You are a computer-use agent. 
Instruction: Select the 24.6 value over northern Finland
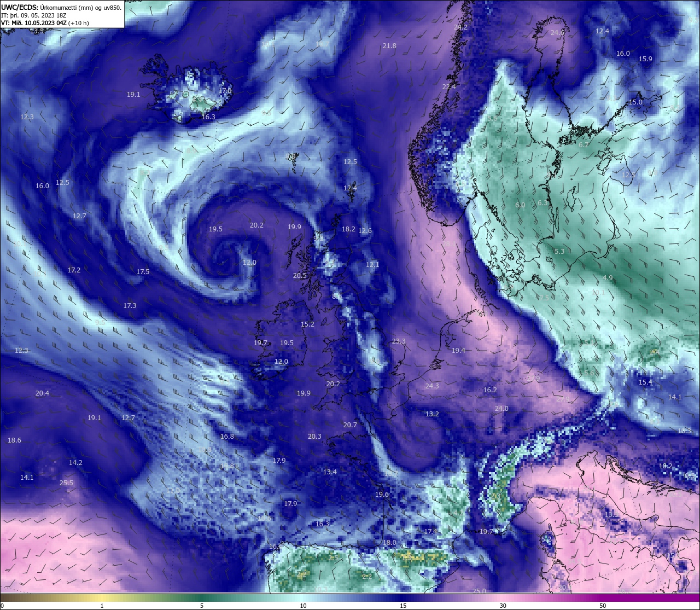[x=557, y=33]
